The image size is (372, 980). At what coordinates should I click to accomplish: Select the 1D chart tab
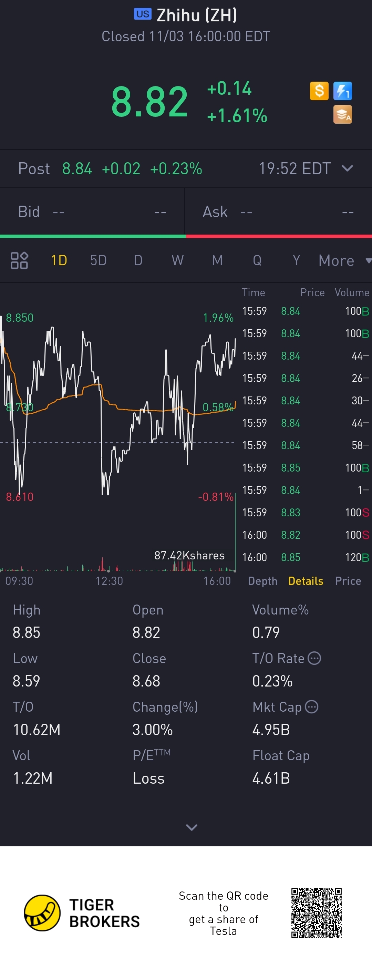(59, 261)
